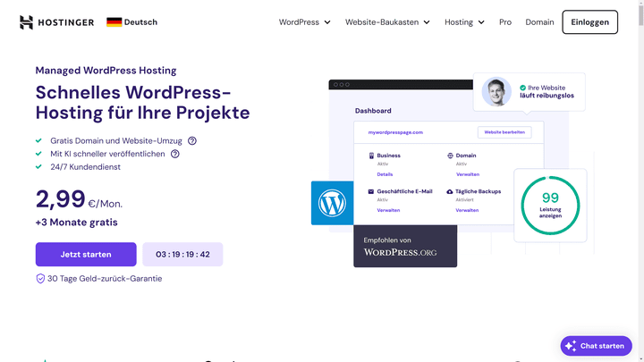Expand the WordPress menu chevron
This screenshot has width=644, height=362.
(x=327, y=22)
